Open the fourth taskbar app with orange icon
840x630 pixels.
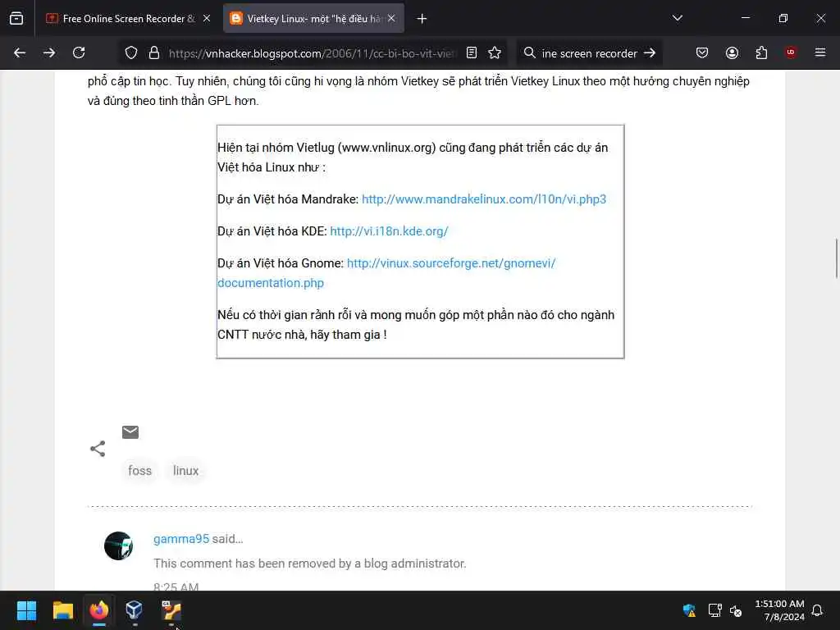click(x=171, y=610)
